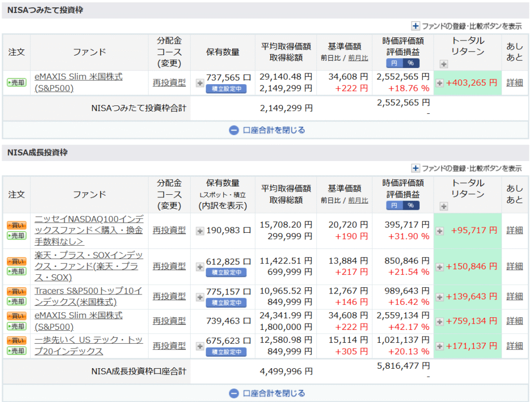Expand plus icon beside 775,157 口 holding
The image size is (532, 402).
[200, 297]
